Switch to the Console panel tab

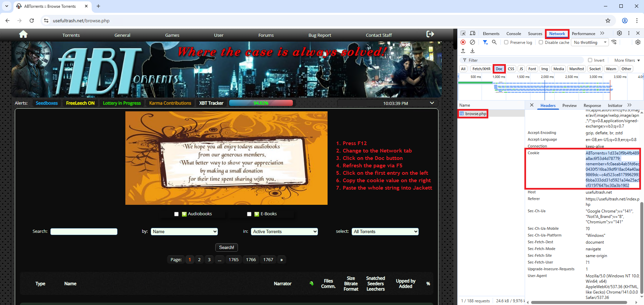pyautogui.click(x=514, y=33)
